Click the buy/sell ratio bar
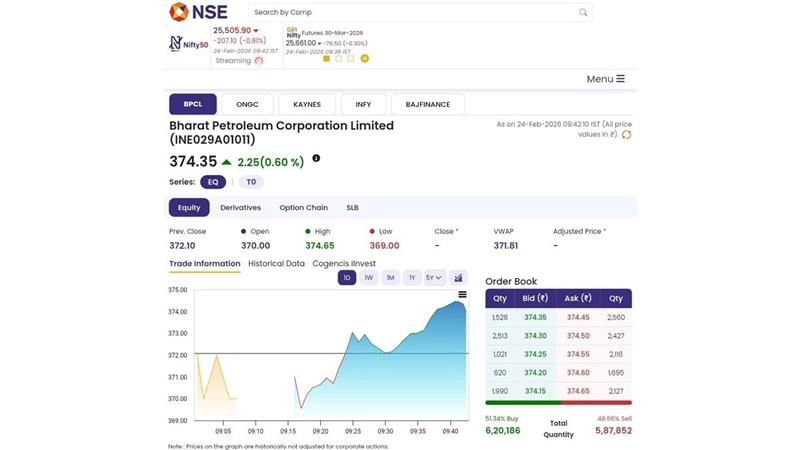 coord(558,403)
